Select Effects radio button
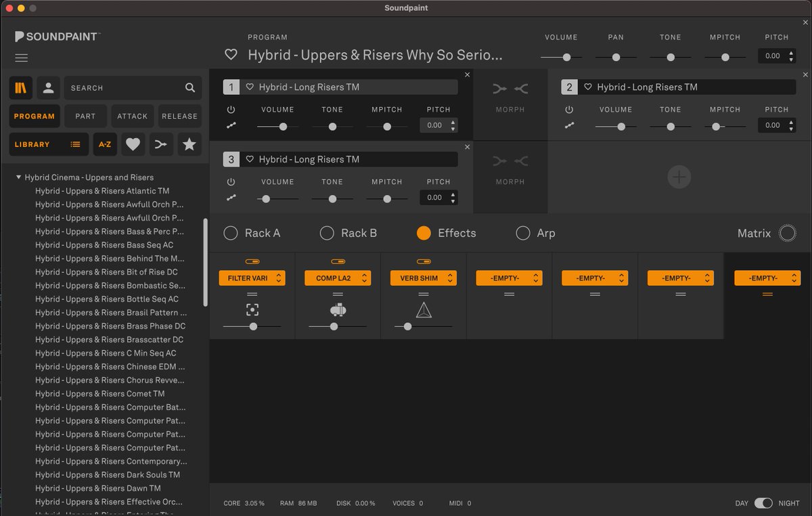 pos(424,233)
